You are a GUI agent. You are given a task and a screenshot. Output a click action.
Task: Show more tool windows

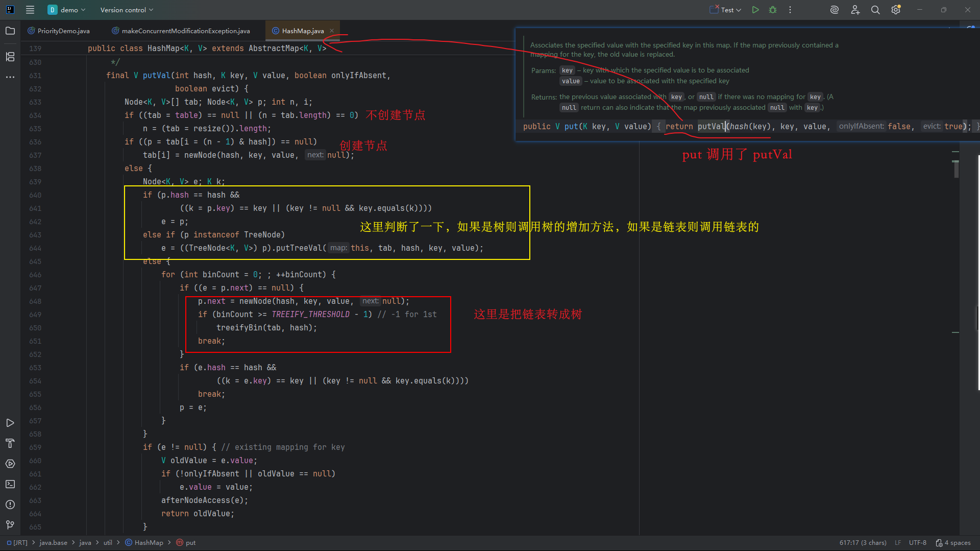point(10,77)
